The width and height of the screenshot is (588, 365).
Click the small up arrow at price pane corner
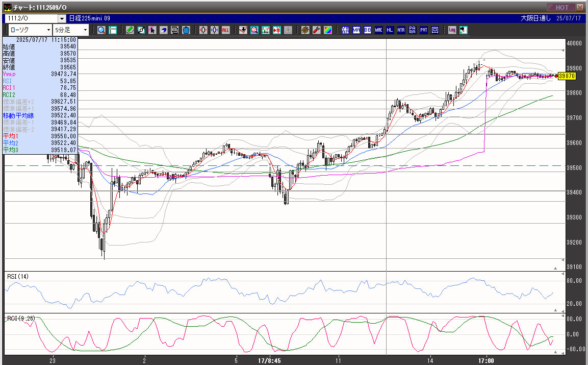tap(556, 268)
